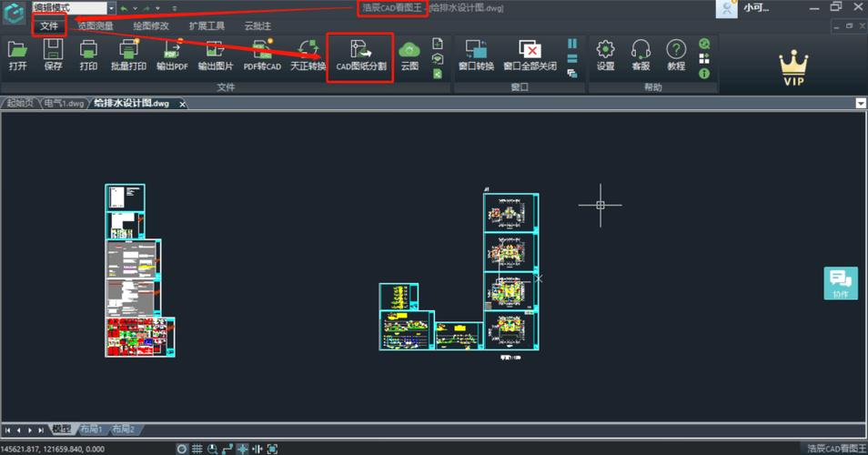Image resolution: width=868 pixels, height=455 pixels.
Task: Switch to the 览图测量 ribbon tab
Action: [95, 26]
